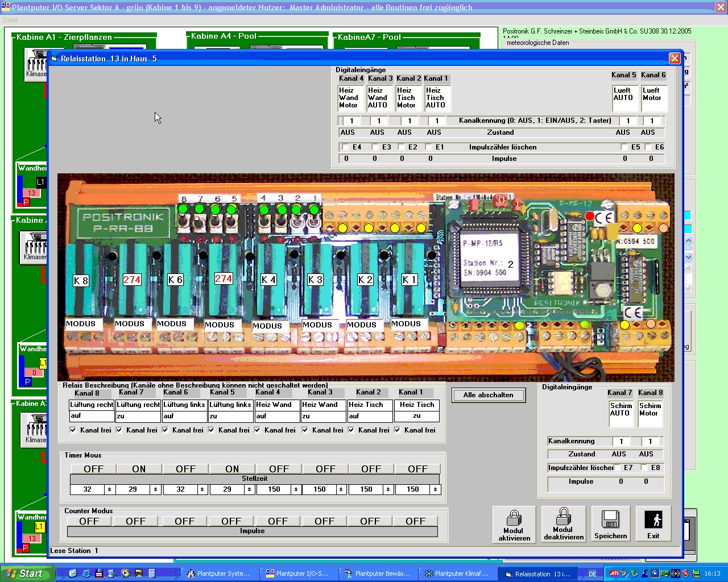
Task: Check the E6 Impulszähler löschen box
Action: (648, 147)
